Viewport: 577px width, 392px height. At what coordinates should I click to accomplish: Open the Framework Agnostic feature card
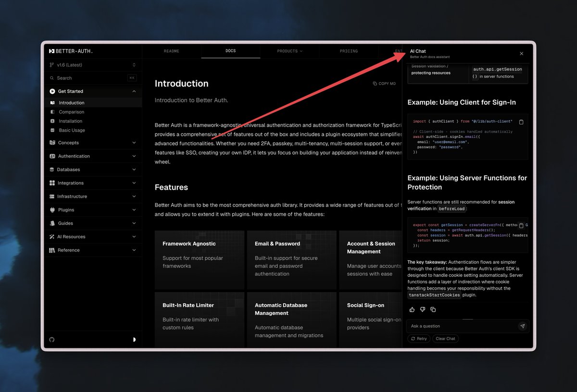pyautogui.click(x=199, y=260)
